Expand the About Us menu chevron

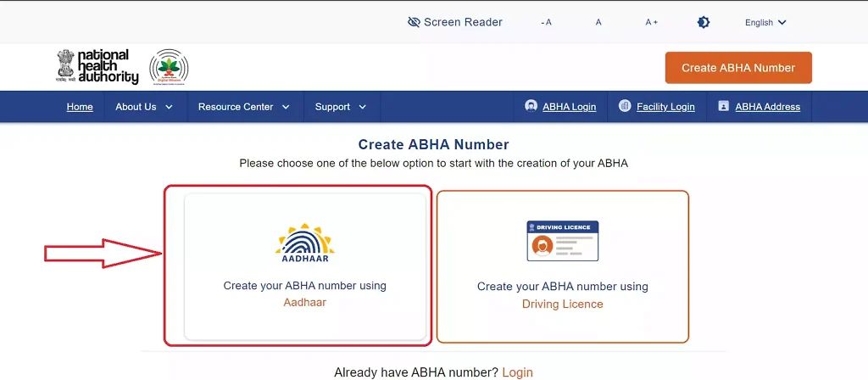(169, 107)
